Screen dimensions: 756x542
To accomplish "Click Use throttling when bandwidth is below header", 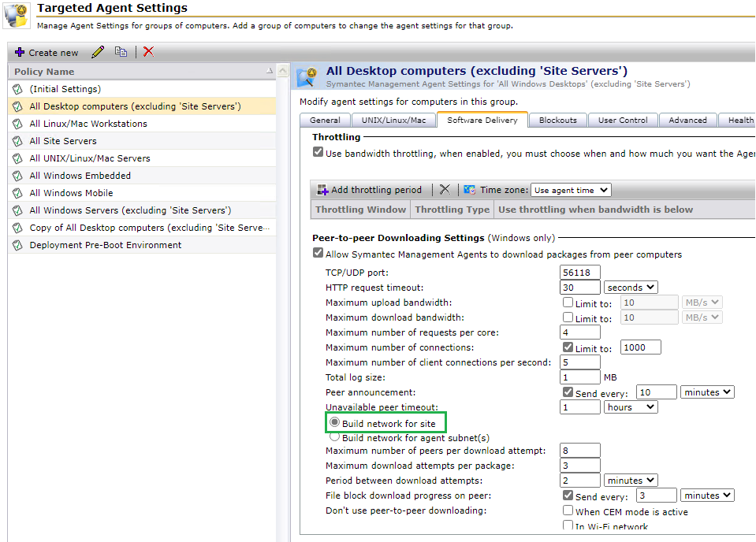I will (595, 210).
